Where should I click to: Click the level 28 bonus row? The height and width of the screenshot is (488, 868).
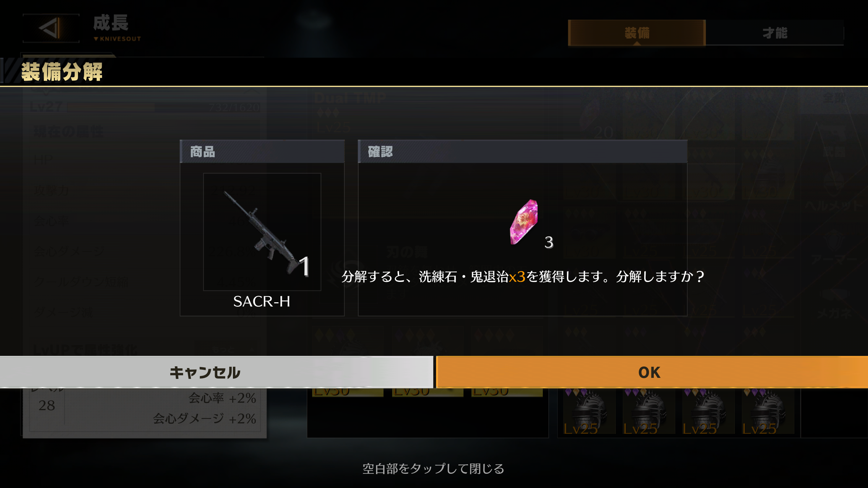[145, 408]
